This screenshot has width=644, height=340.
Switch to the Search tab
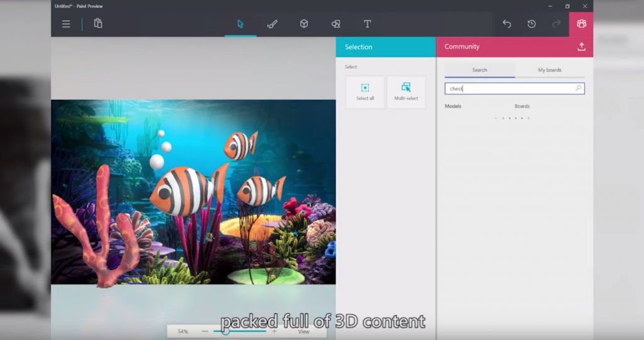tap(479, 70)
